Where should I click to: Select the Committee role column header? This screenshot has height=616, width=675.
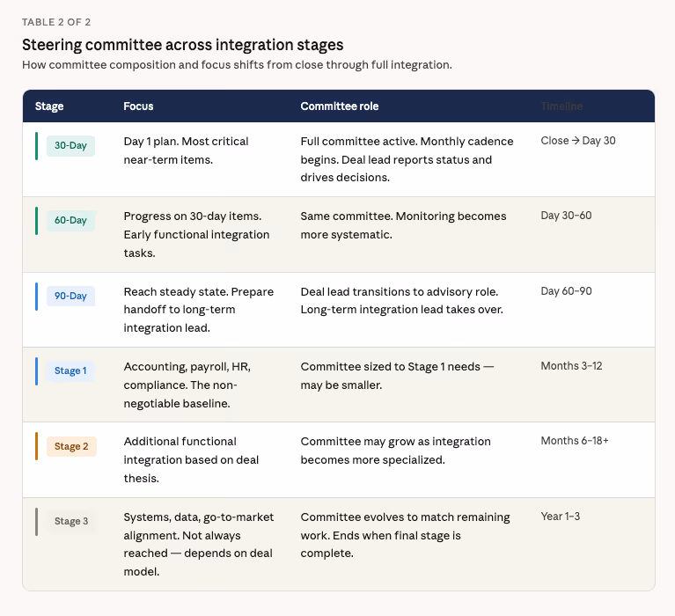pyautogui.click(x=340, y=106)
